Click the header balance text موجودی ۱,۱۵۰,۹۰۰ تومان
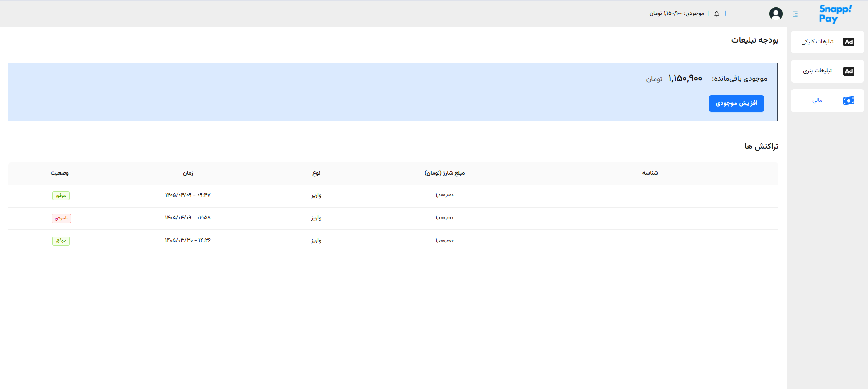The image size is (868, 389). (677, 14)
